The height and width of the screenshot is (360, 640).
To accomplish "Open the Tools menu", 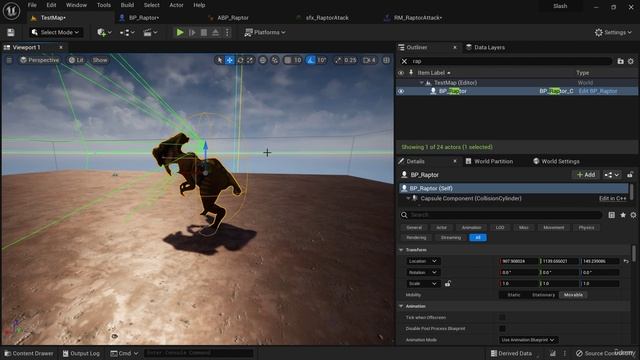I will (x=104, y=5).
